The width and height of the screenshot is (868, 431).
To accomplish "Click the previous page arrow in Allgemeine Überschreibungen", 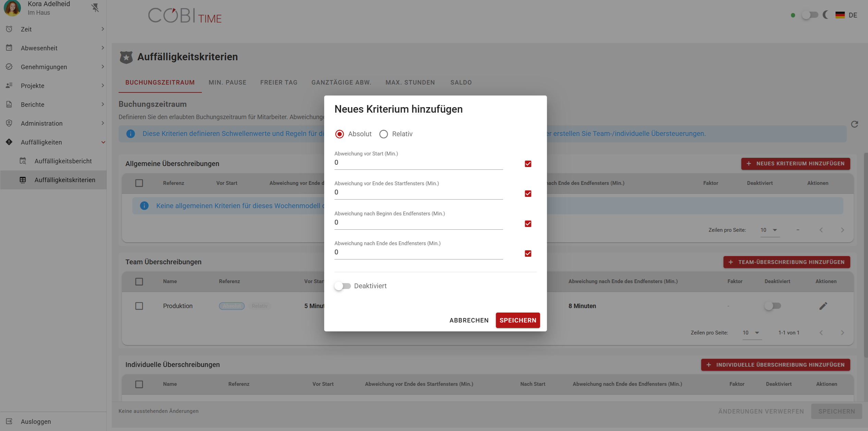I will tap(821, 230).
